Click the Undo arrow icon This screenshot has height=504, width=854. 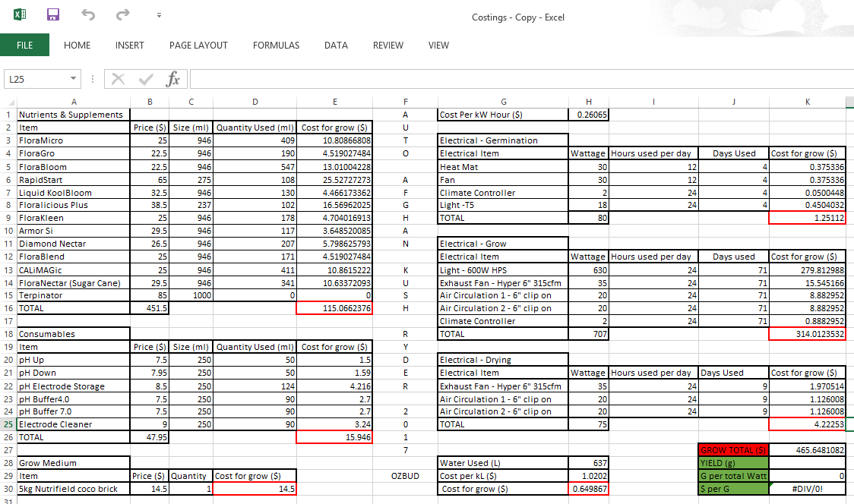pyautogui.click(x=88, y=14)
